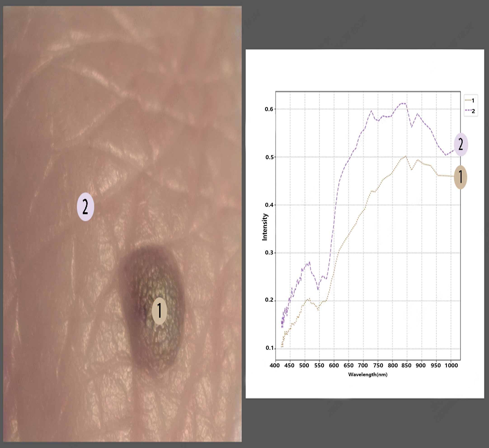Click the beige marker 1 on the lesion

point(159,311)
